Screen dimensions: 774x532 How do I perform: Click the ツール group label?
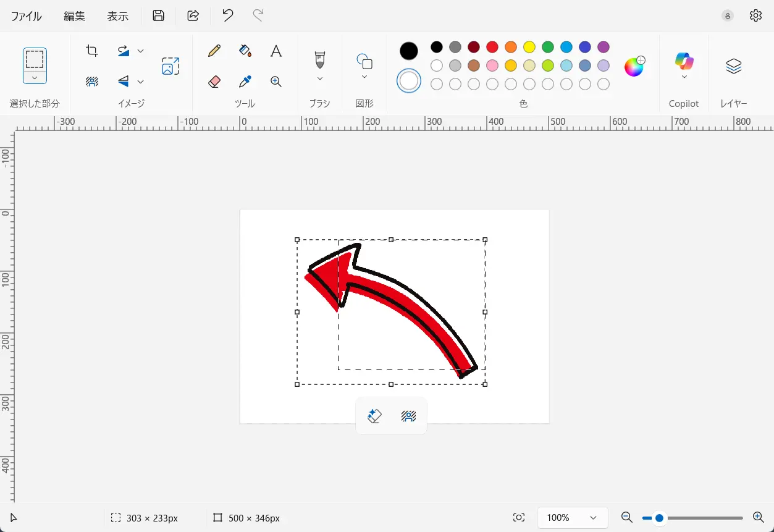coord(245,104)
